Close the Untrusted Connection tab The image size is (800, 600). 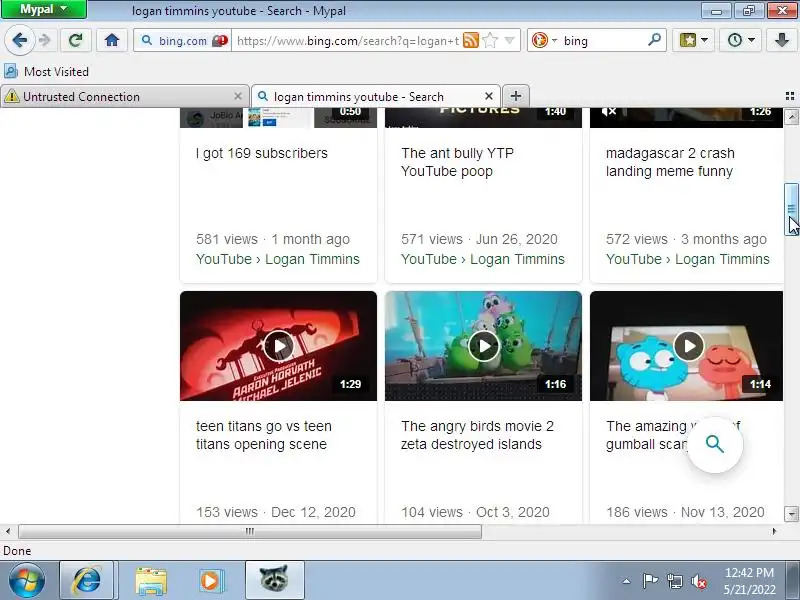point(238,96)
